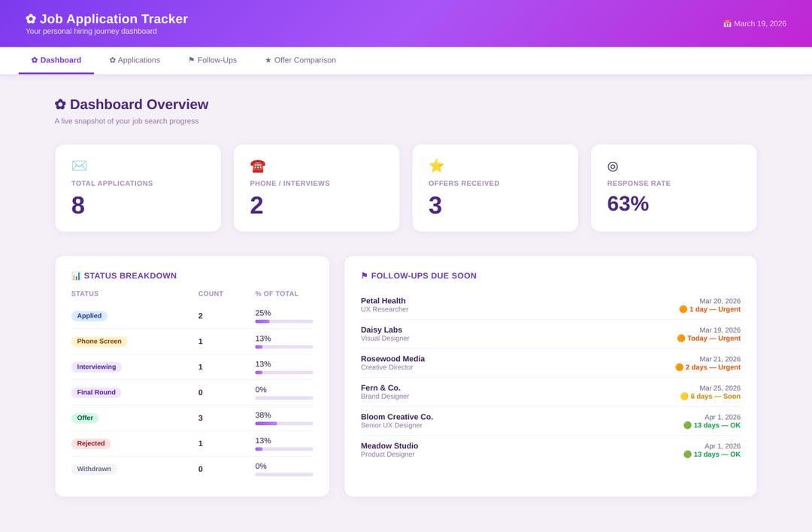Click the Rejected 13% progress bar
The image size is (812, 532).
pos(283,449)
